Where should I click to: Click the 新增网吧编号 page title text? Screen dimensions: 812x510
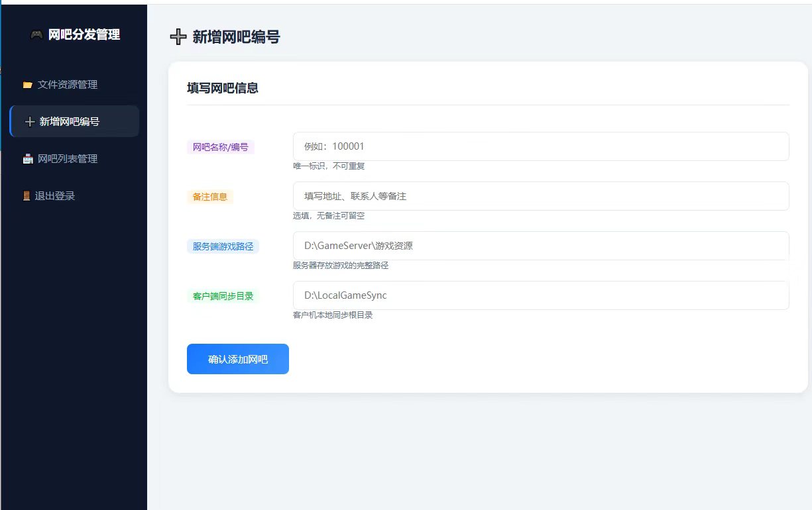(x=236, y=37)
